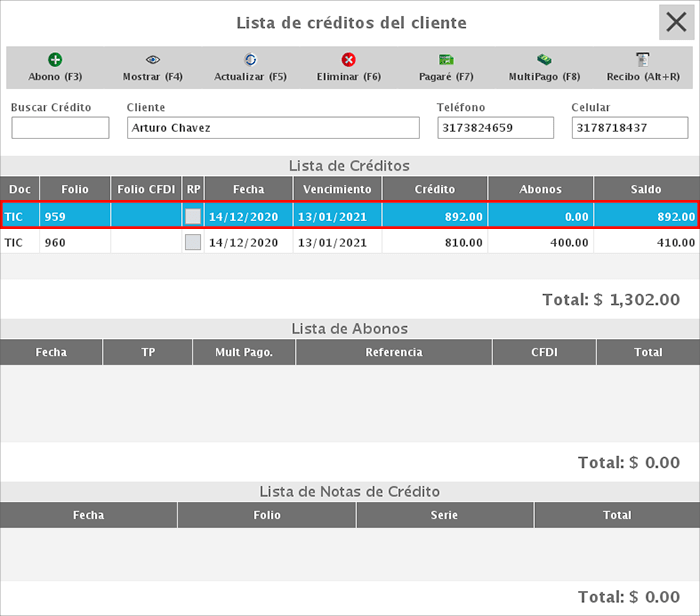Click the RP column header
The width and height of the screenshot is (700, 616).
[193, 189]
